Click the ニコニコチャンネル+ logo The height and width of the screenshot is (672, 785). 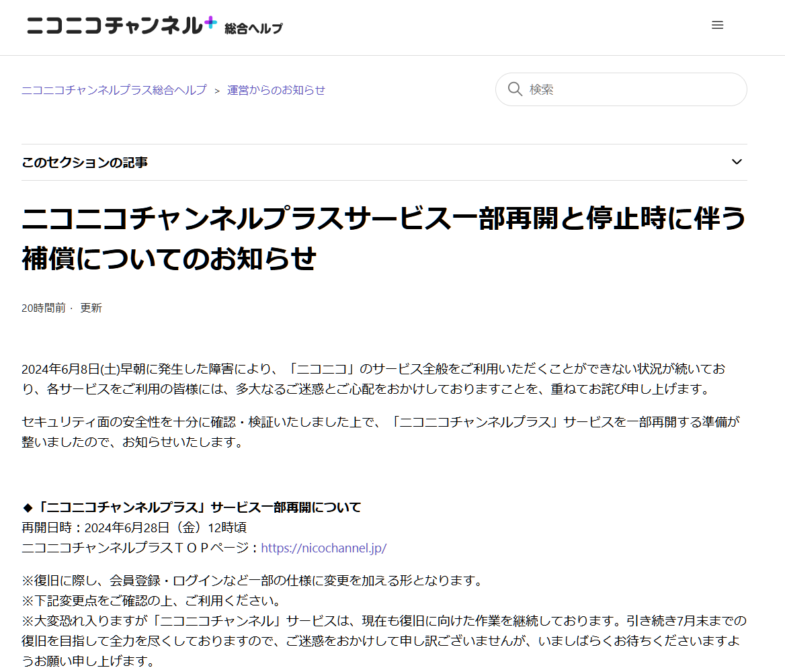point(122,25)
